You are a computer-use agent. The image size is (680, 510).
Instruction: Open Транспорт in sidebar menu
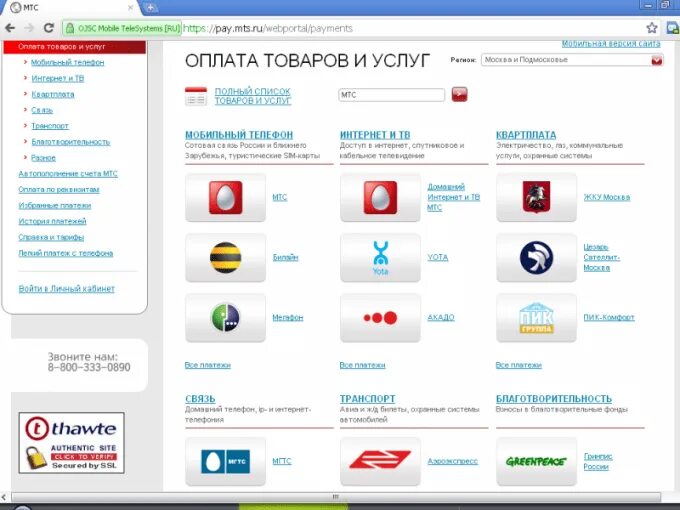click(x=50, y=126)
